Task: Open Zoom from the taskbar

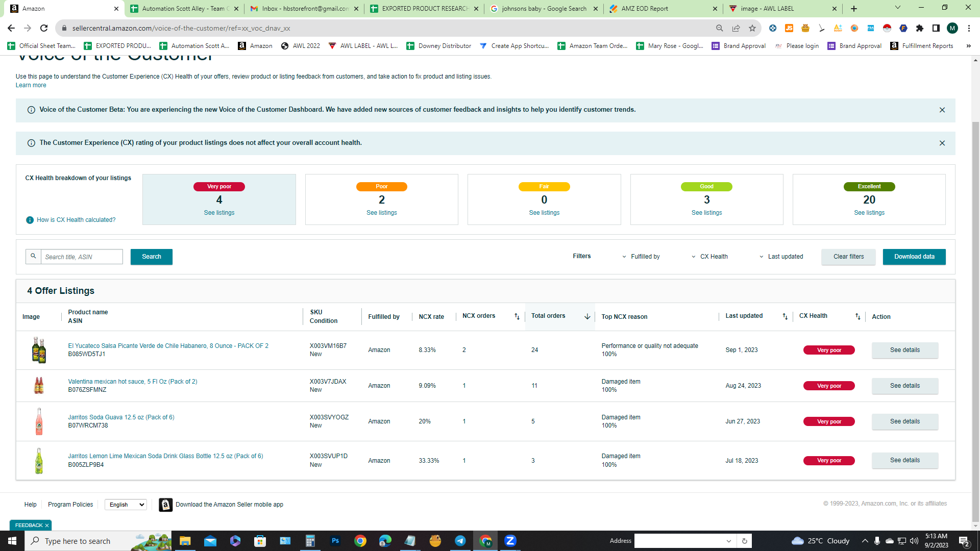Action: pos(510,541)
